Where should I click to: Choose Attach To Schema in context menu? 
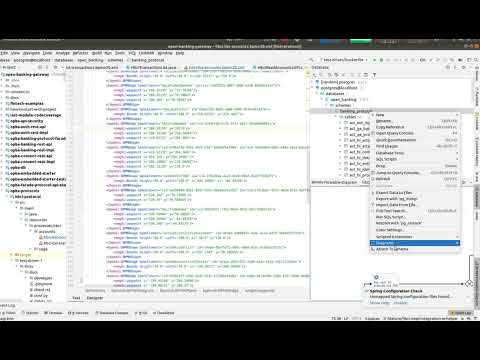pyautogui.click(x=415, y=249)
